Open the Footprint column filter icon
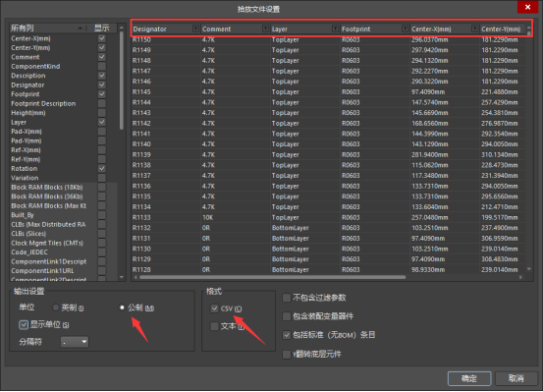 click(x=405, y=28)
